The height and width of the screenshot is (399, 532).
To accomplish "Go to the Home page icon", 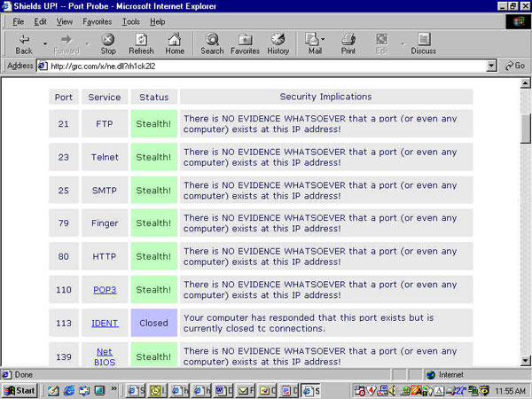I will pyautogui.click(x=175, y=43).
